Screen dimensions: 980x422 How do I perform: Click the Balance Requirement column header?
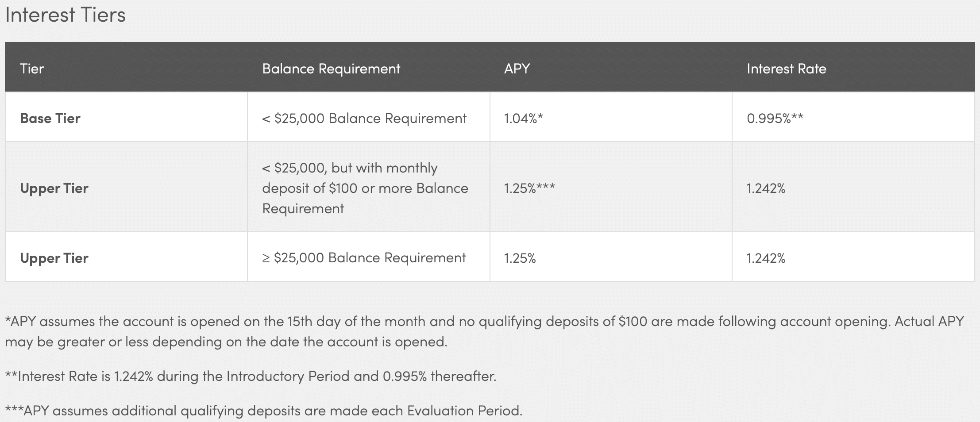coord(331,69)
